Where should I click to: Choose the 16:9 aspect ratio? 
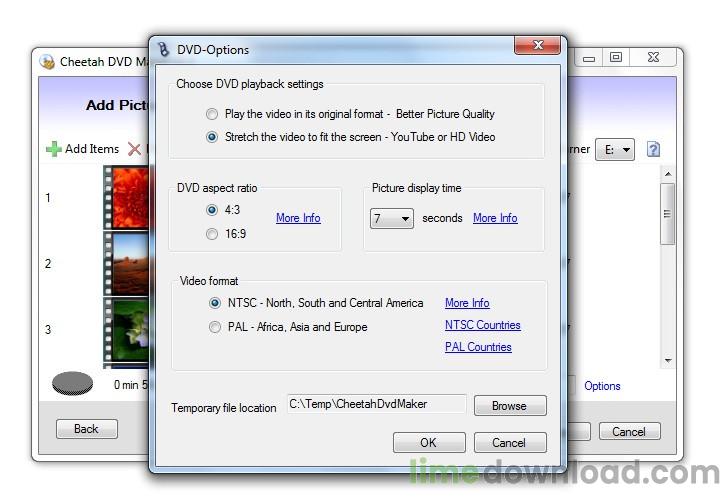point(212,234)
